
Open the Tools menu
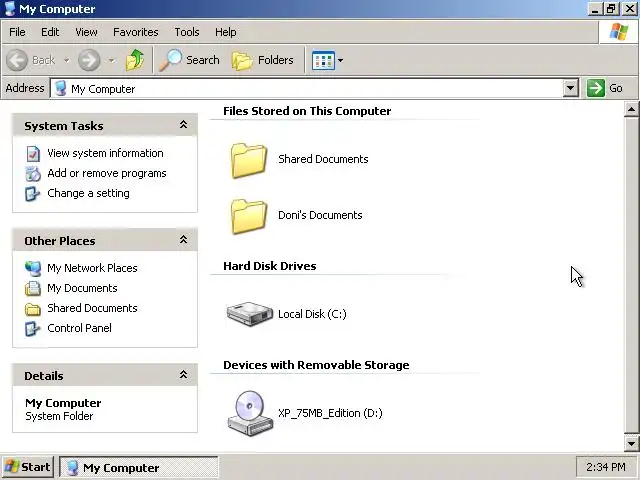[187, 32]
